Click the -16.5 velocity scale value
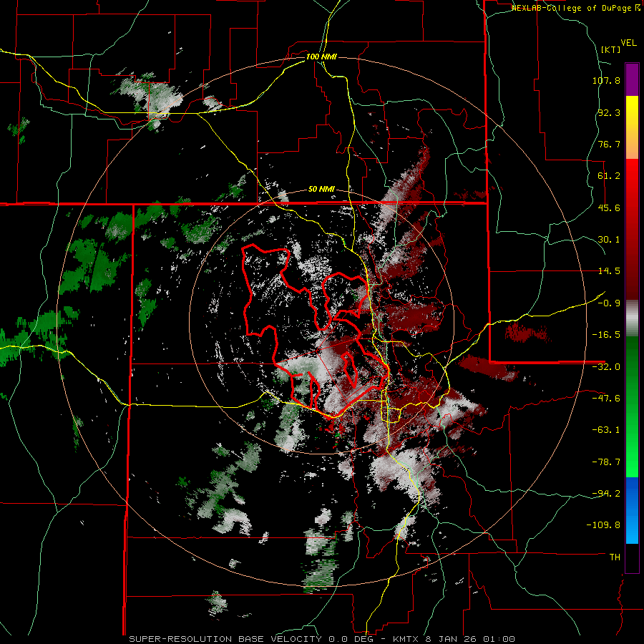This screenshot has height=644, width=644. tap(606, 335)
